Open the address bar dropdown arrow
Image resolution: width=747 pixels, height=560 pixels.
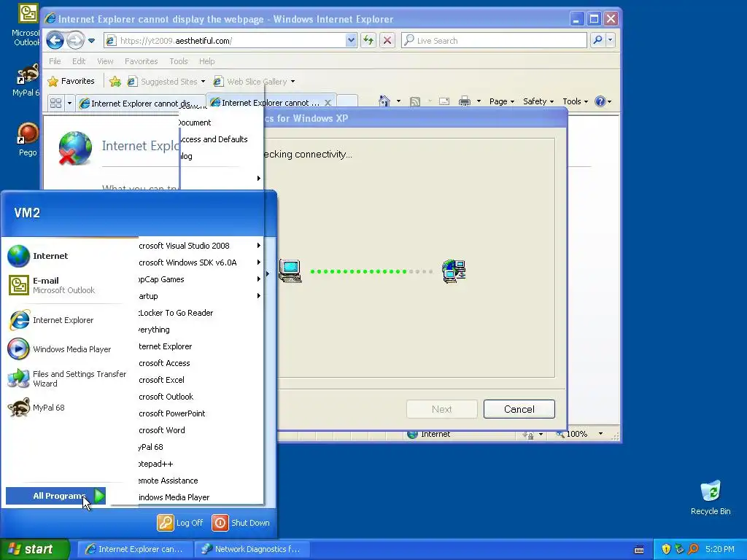point(351,41)
